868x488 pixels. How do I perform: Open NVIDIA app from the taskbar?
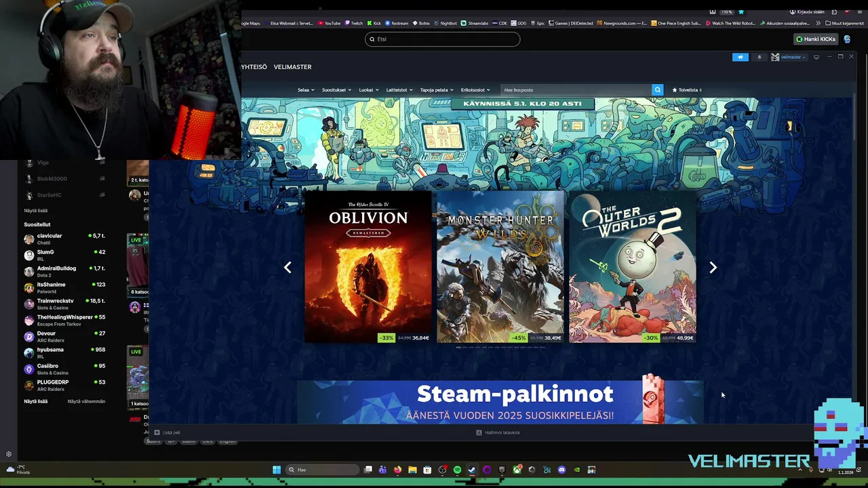point(576,470)
